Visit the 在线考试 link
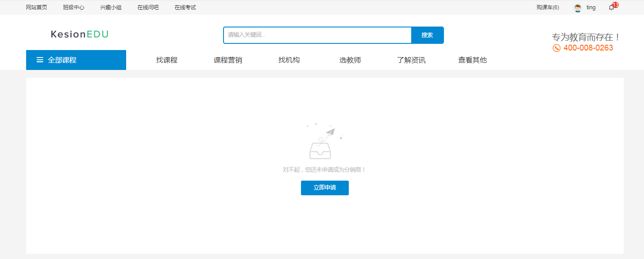Screen dimensions: 644x259 coord(185,8)
